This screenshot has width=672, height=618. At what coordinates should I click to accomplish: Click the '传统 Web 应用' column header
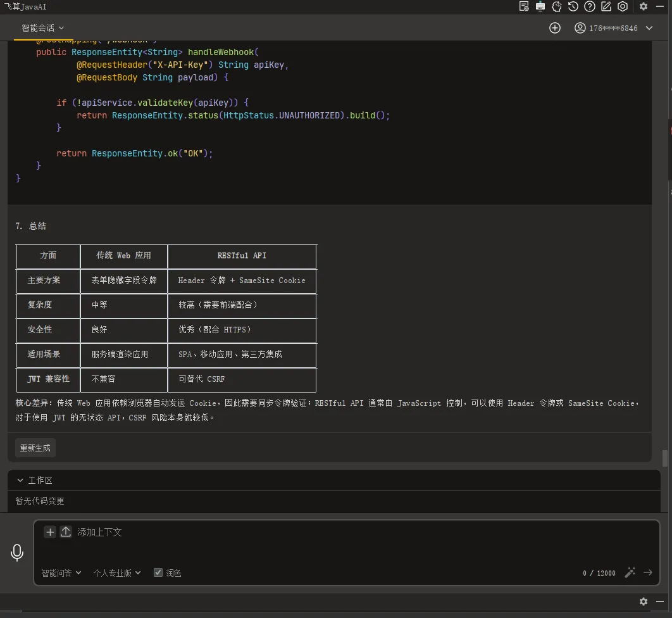pyautogui.click(x=124, y=256)
